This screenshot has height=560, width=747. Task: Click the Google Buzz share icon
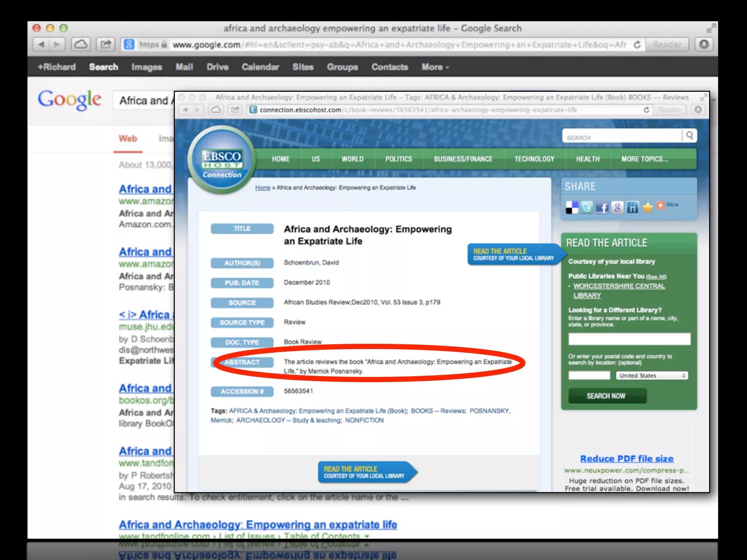pos(617,207)
